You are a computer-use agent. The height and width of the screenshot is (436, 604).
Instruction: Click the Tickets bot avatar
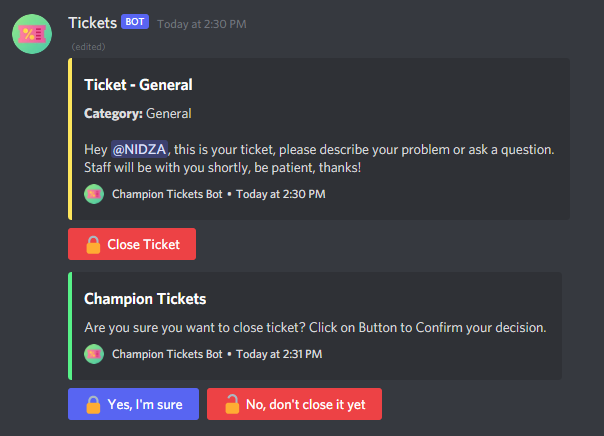coord(32,33)
